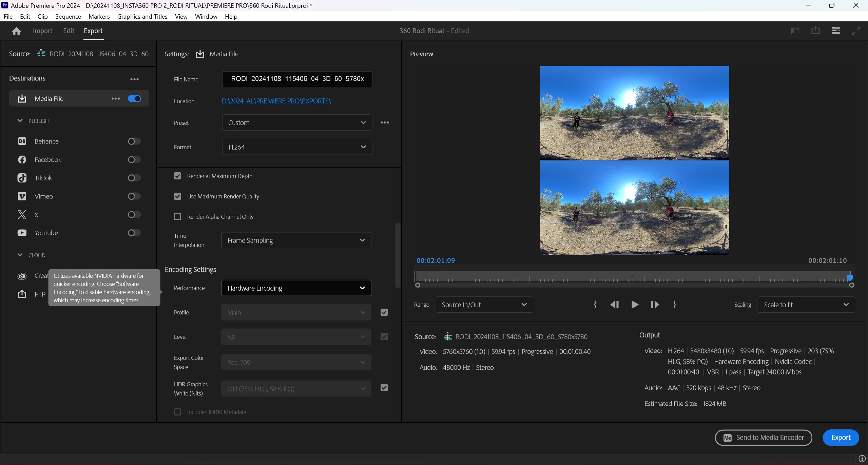Open Destinations three-dot options menu

[134, 79]
